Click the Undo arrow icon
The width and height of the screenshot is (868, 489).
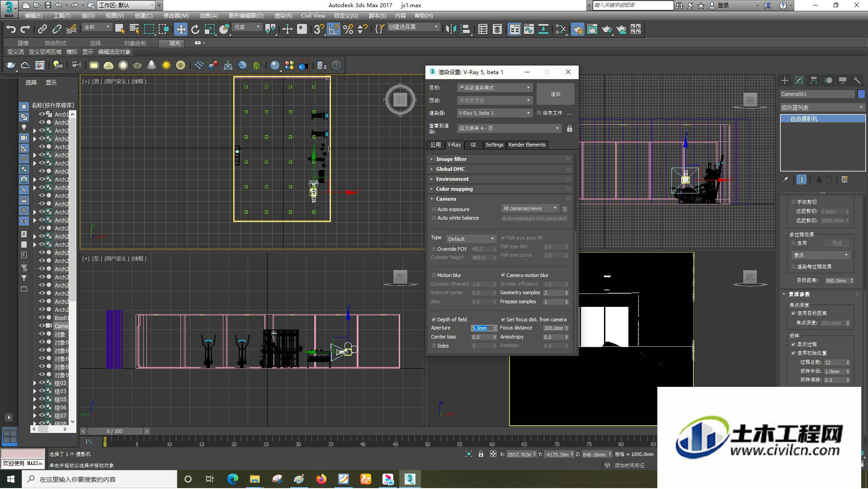(x=11, y=29)
